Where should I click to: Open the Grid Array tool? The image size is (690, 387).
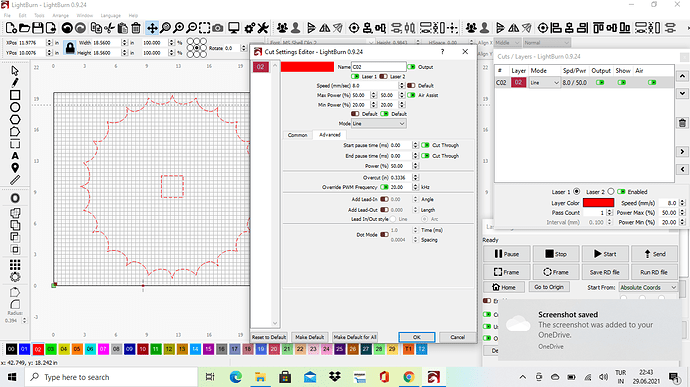15,265
